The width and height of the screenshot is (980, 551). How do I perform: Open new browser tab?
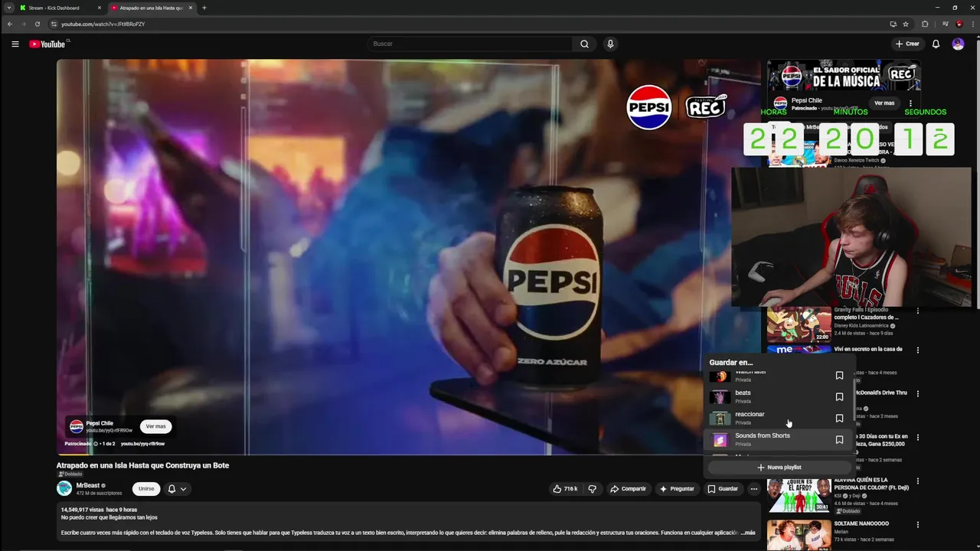pos(204,8)
